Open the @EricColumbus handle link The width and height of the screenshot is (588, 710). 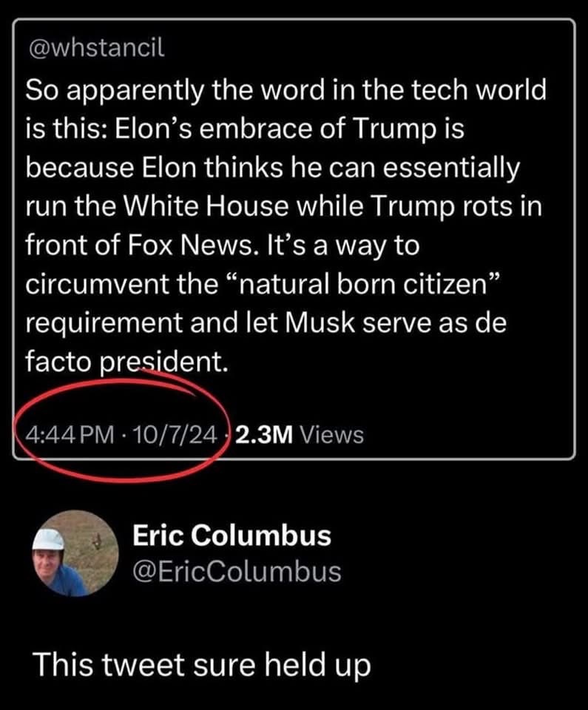[x=237, y=571]
